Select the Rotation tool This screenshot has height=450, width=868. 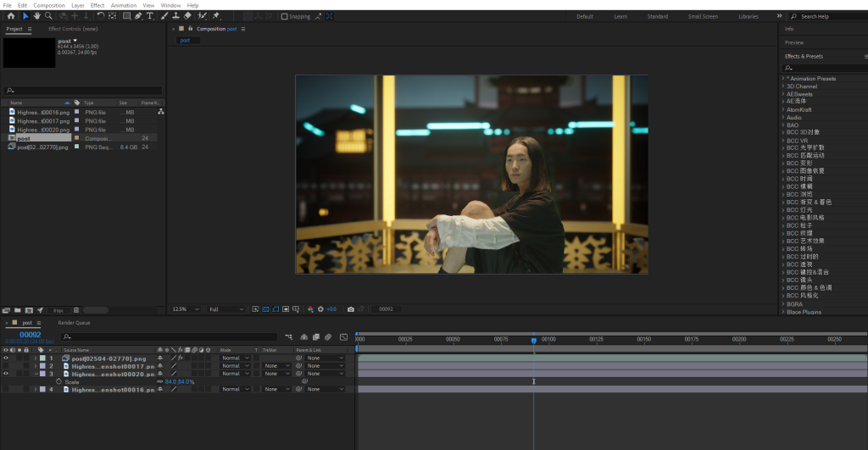pos(100,16)
